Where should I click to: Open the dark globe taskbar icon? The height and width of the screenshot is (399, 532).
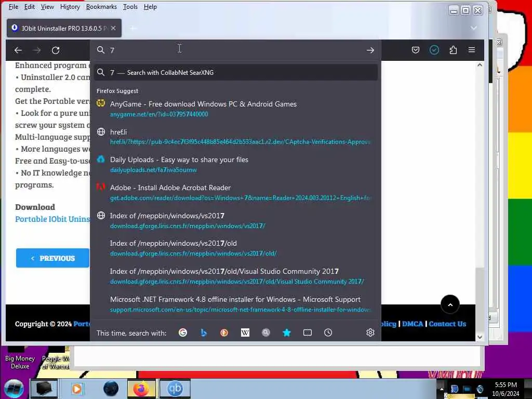(111, 389)
